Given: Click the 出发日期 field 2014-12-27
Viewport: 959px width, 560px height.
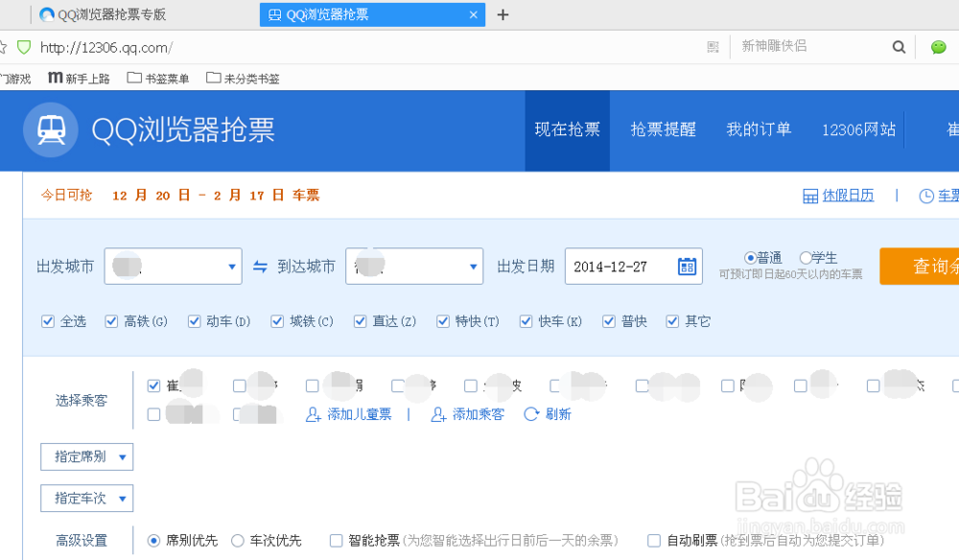Looking at the screenshot, I should click(634, 267).
